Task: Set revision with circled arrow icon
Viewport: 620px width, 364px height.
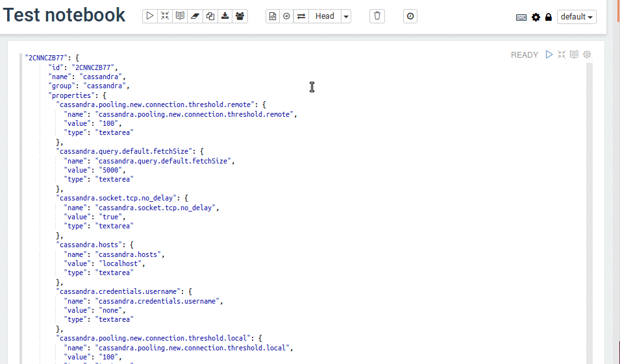Action: click(286, 16)
